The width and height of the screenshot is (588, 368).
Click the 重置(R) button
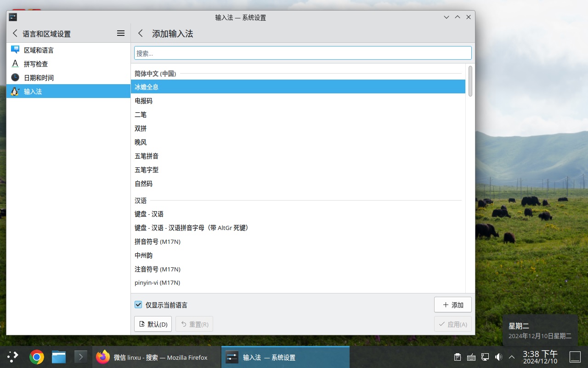pos(194,324)
